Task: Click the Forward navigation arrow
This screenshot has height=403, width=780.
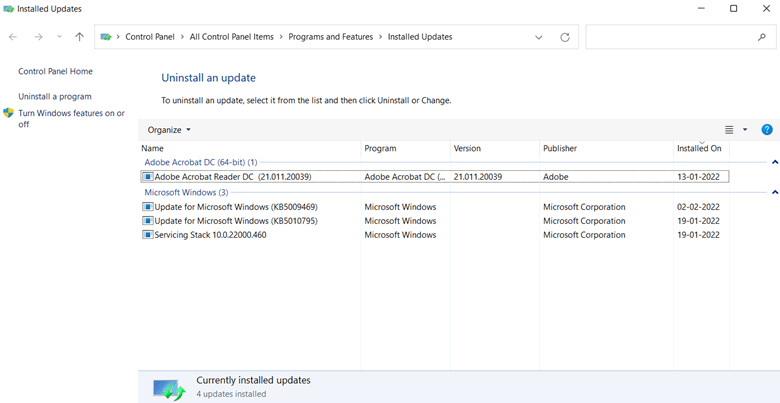Action: coord(38,37)
